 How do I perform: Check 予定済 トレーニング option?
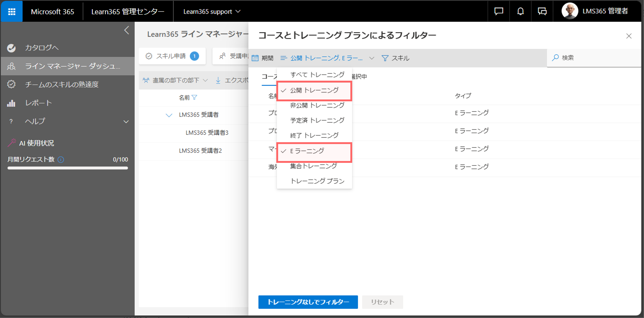314,120
